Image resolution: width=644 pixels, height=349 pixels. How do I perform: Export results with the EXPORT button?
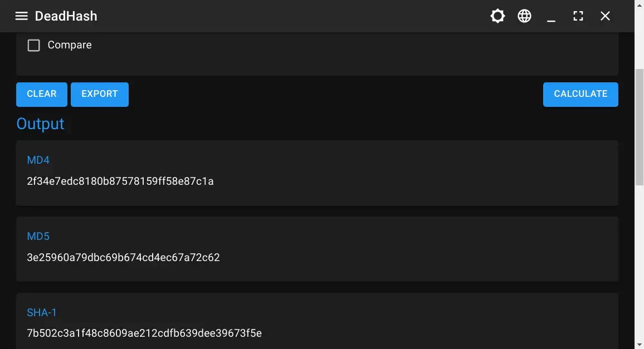coord(99,94)
